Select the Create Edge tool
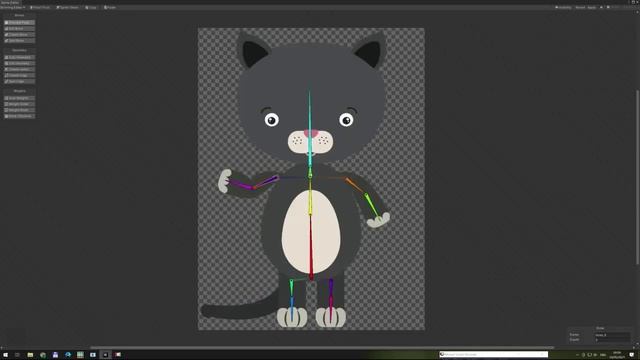 pyautogui.click(x=19, y=76)
